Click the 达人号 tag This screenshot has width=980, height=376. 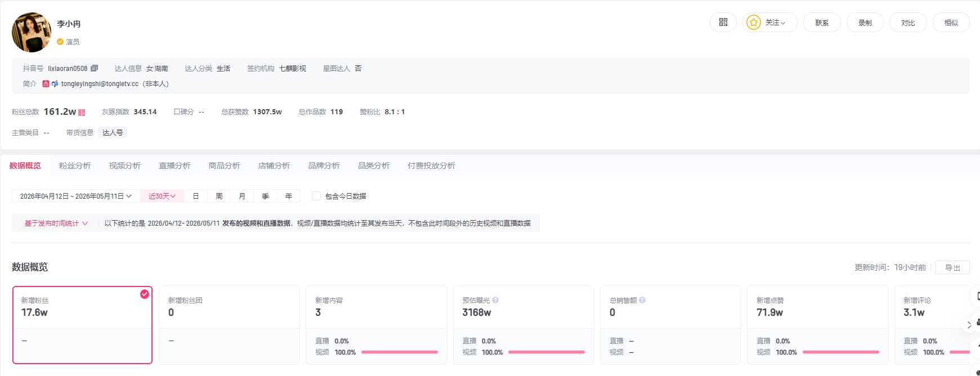point(113,132)
